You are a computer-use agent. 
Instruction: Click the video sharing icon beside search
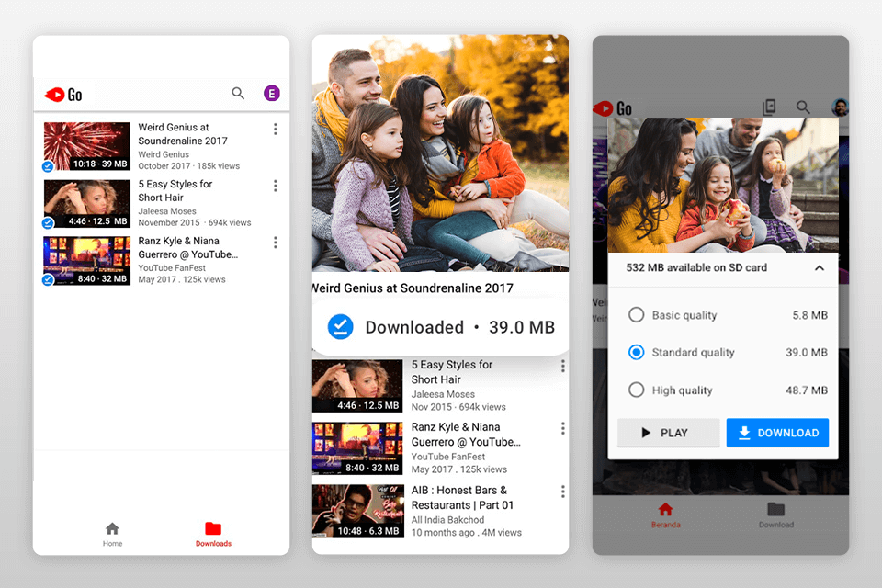click(770, 107)
